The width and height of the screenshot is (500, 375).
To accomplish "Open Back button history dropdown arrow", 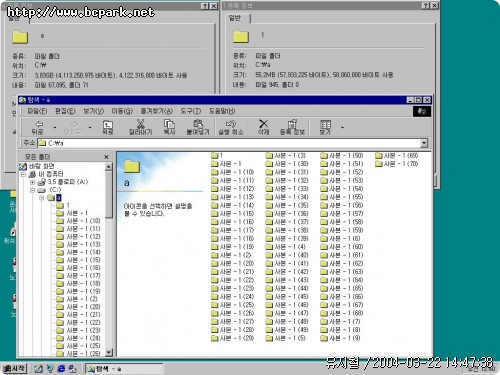I will tap(55, 127).
